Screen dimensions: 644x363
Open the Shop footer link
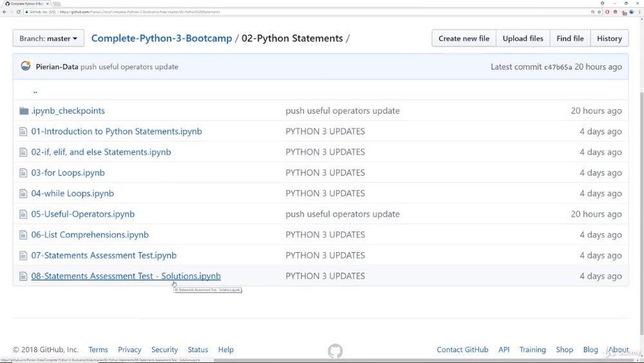(x=564, y=349)
